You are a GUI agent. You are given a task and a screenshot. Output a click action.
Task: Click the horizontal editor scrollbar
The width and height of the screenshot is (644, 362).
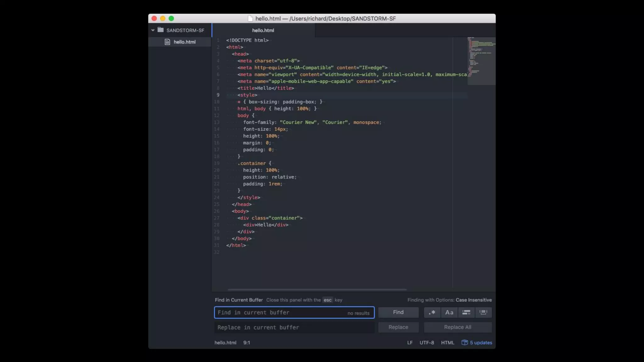(317, 289)
